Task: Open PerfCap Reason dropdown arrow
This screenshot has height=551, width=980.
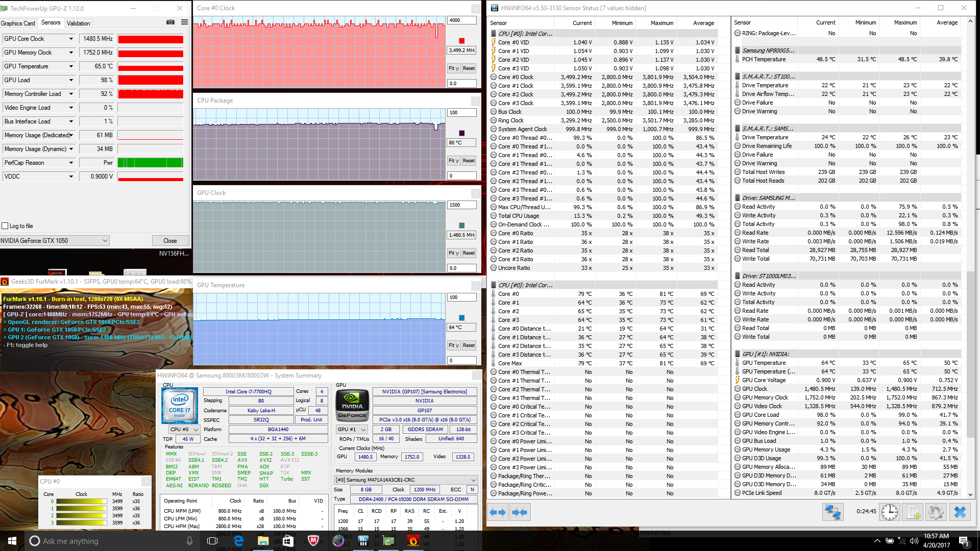Action: 71,163
